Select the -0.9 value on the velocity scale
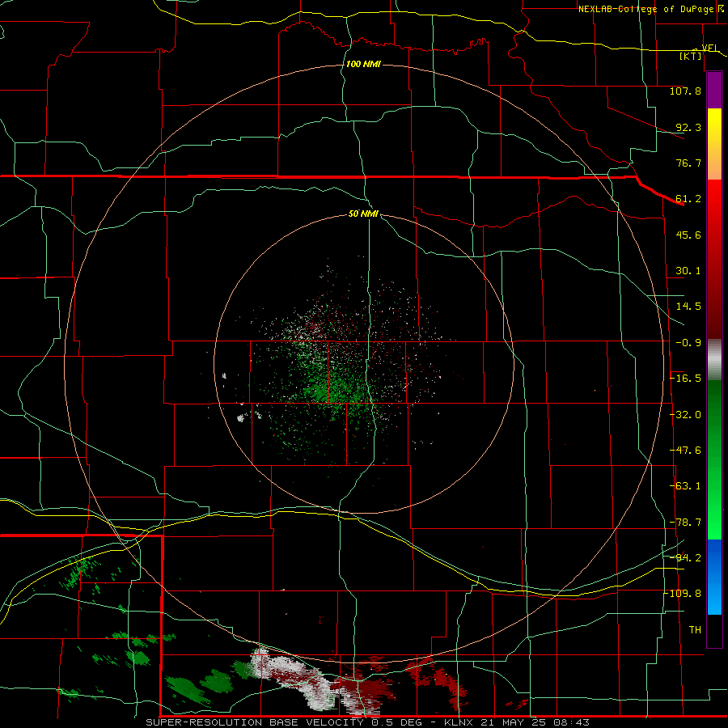 (x=688, y=343)
